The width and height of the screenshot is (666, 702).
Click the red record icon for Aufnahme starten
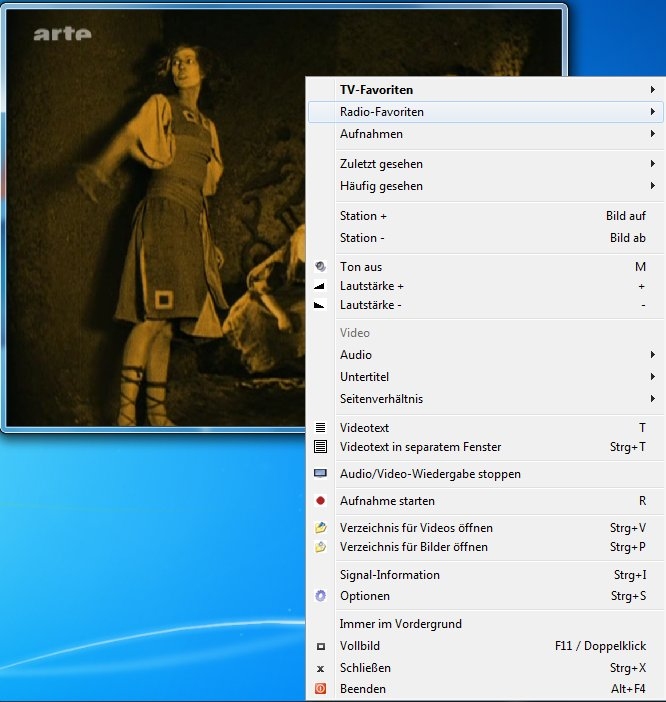(320, 501)
